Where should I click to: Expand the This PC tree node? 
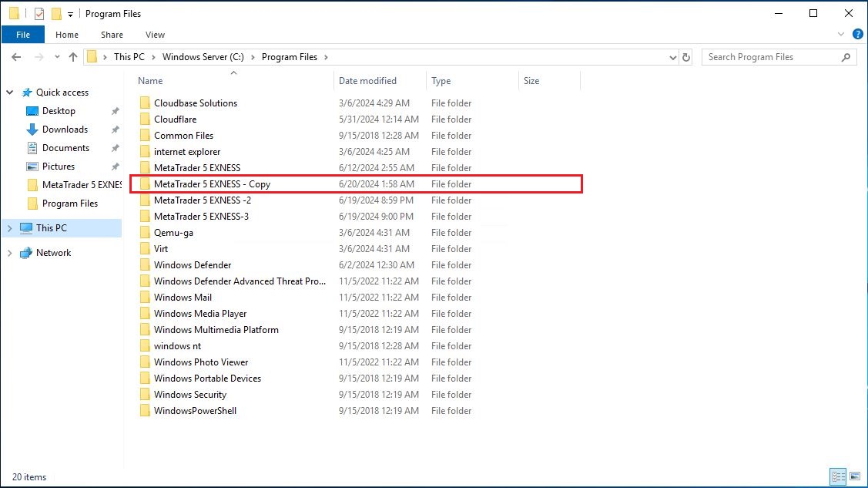[10, 228]
